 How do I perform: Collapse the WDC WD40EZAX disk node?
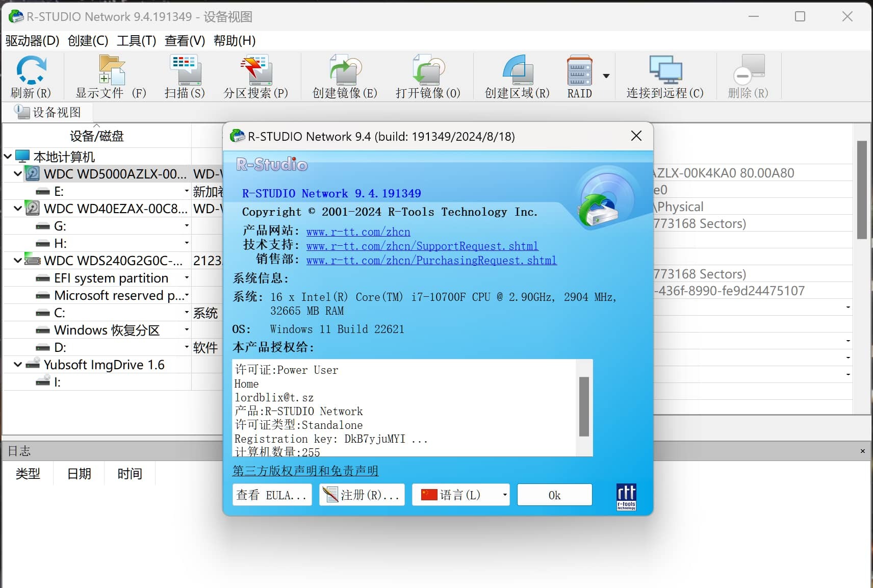18,208
